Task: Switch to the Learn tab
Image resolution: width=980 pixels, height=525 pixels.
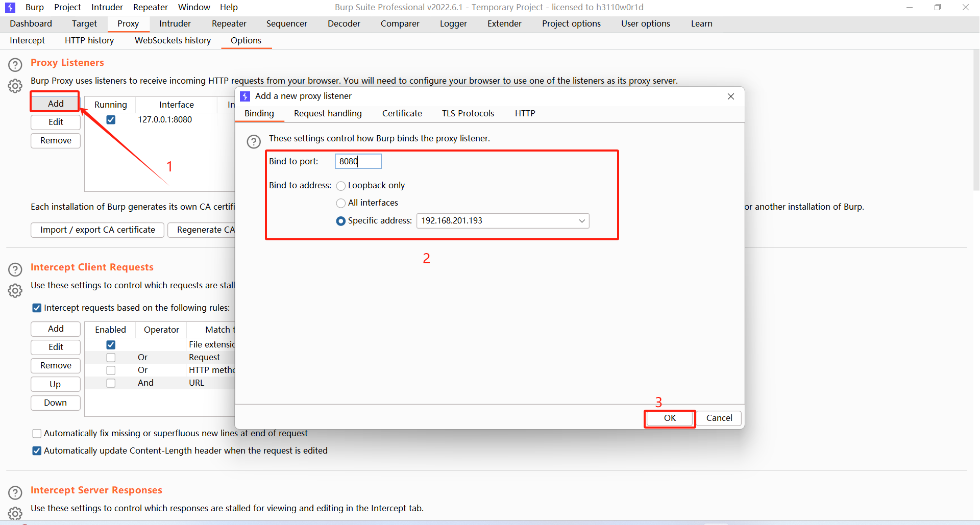Action: tap(702, 23)
